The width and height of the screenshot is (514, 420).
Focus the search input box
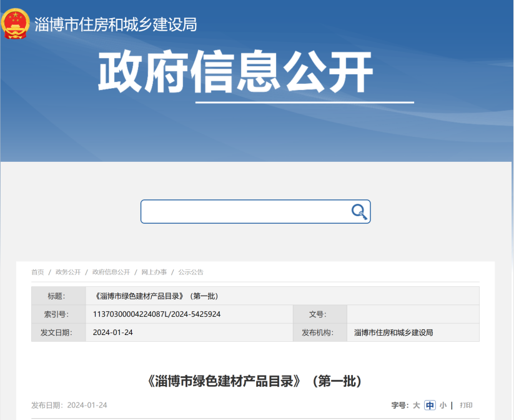click(255, 212)
